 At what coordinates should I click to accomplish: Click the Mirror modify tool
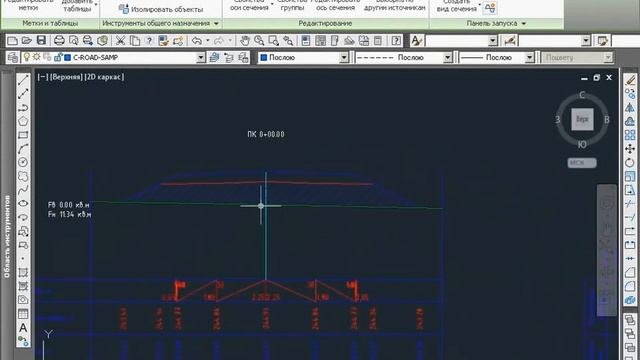point(630,107)
